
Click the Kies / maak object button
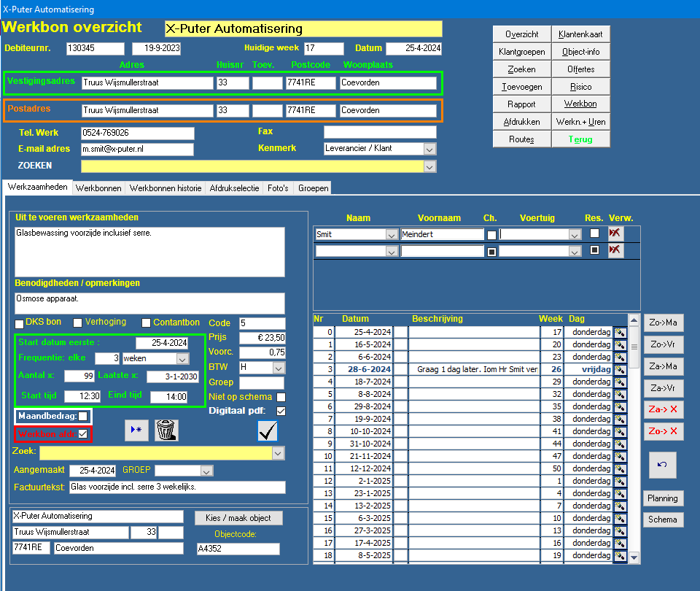tap(238, 518)
